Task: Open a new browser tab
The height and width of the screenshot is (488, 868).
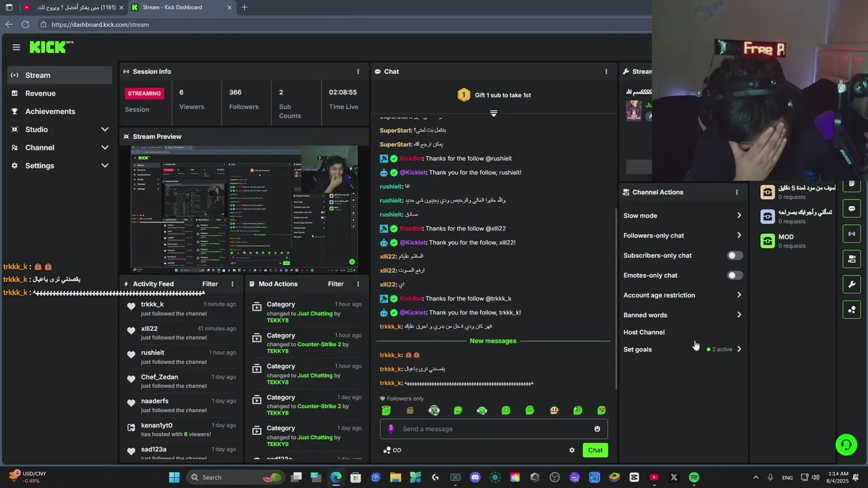Action: [244, 7]
